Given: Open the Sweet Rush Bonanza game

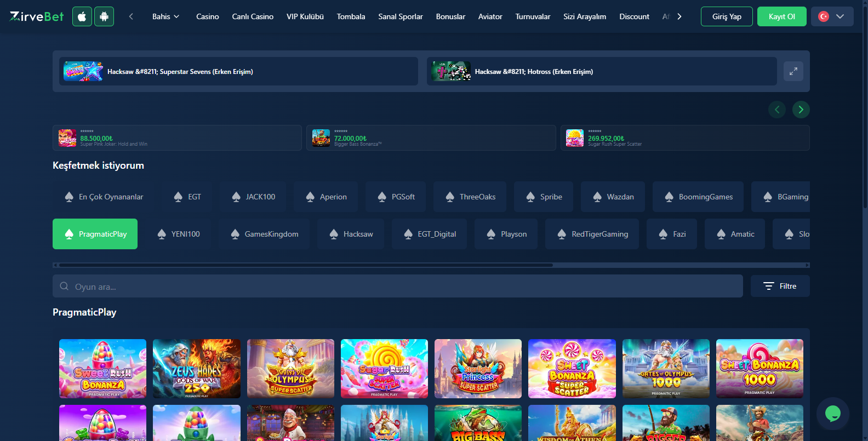Looking at the screenshot, I should click(103, 369).
